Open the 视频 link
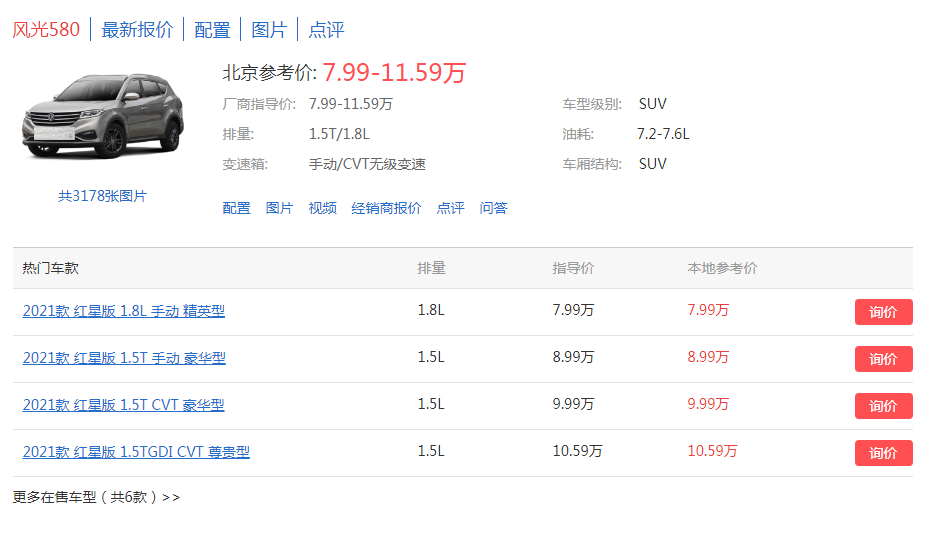 coord(322,208)
